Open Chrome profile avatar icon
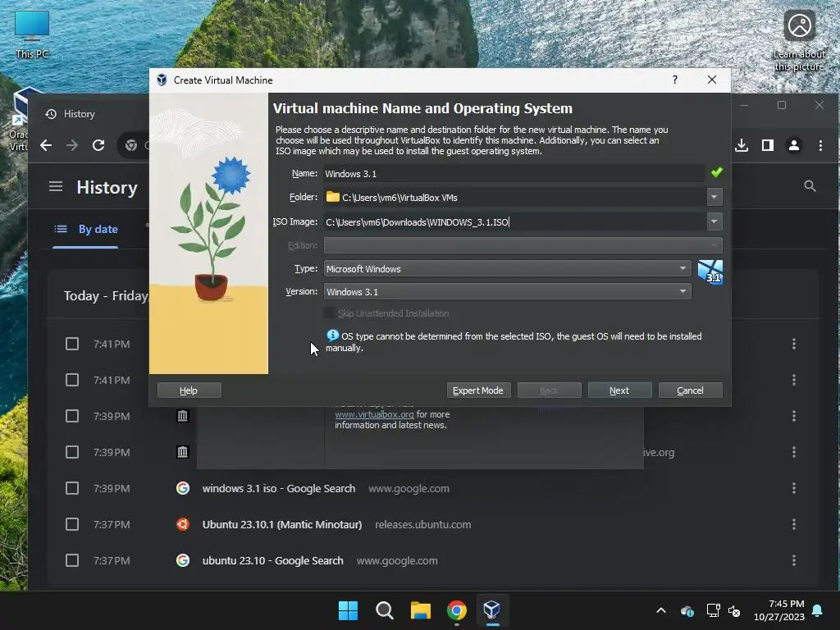 tap(794, 145)
